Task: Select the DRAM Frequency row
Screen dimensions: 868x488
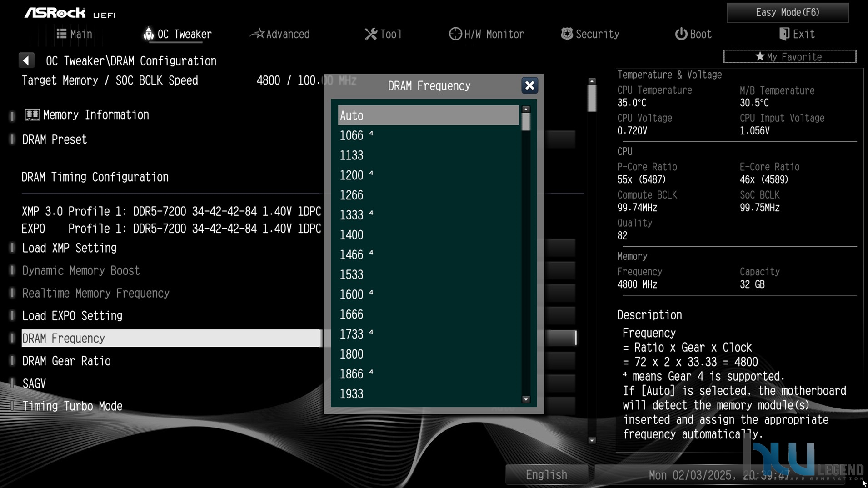Action: (x=171, y=338)
